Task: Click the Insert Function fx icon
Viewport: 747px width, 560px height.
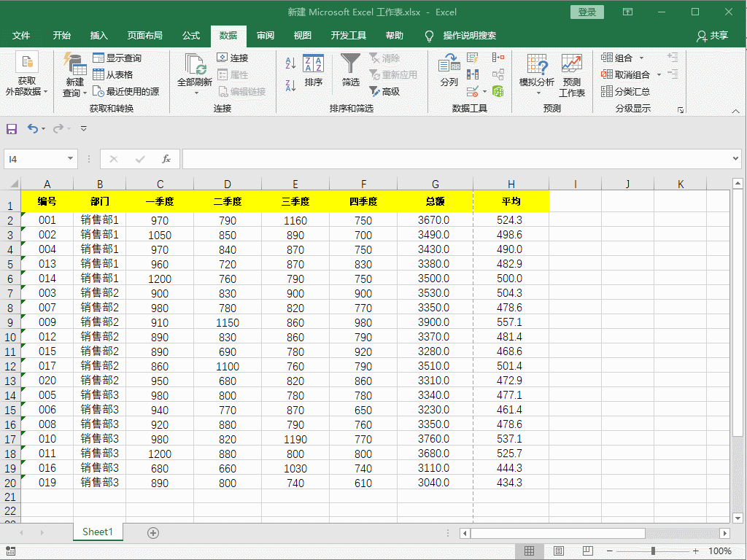Action: [166, 158]
